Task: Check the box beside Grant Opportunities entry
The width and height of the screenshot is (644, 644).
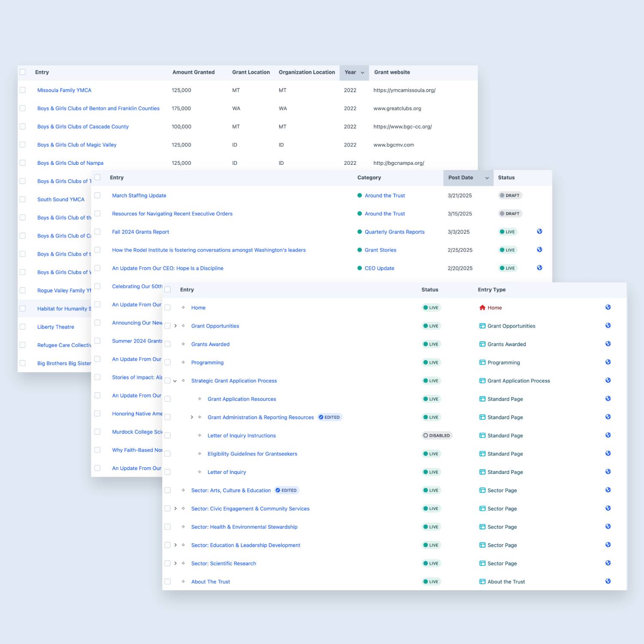Action: (167, 326)
